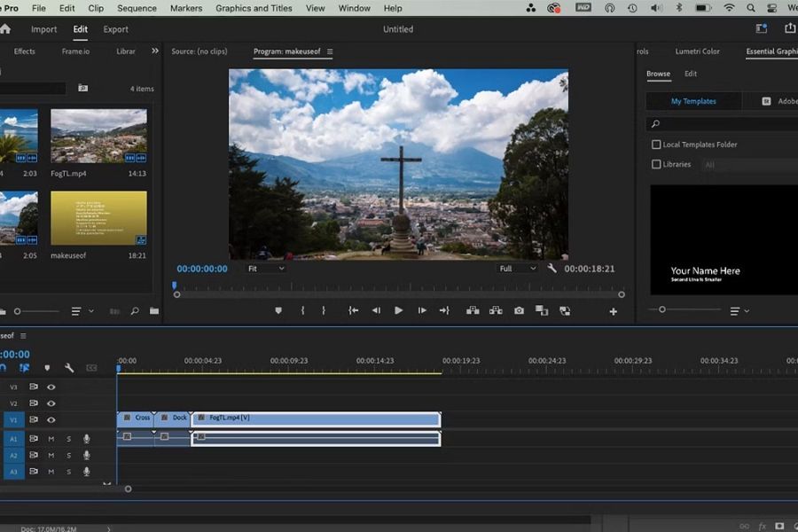Click the Export Frame camera icon
Image resolution: width=798 pixels, height=532 pixels.
pos(519,310)
